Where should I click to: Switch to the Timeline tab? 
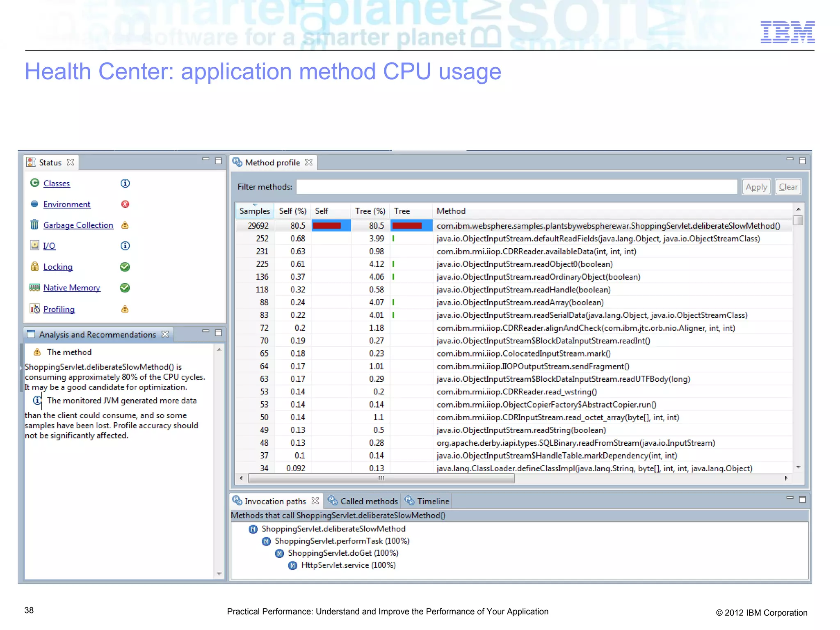coord(427,501)
